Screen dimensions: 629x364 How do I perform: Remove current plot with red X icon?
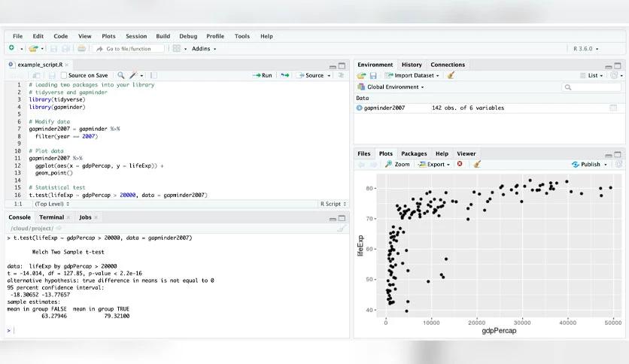[x=460, y=164]
